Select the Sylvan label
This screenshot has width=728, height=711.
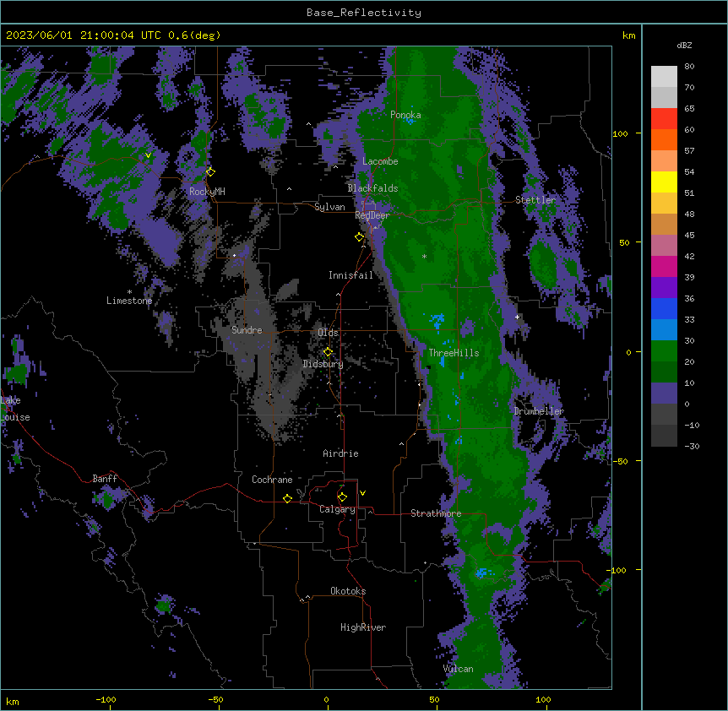coord(329,207)
